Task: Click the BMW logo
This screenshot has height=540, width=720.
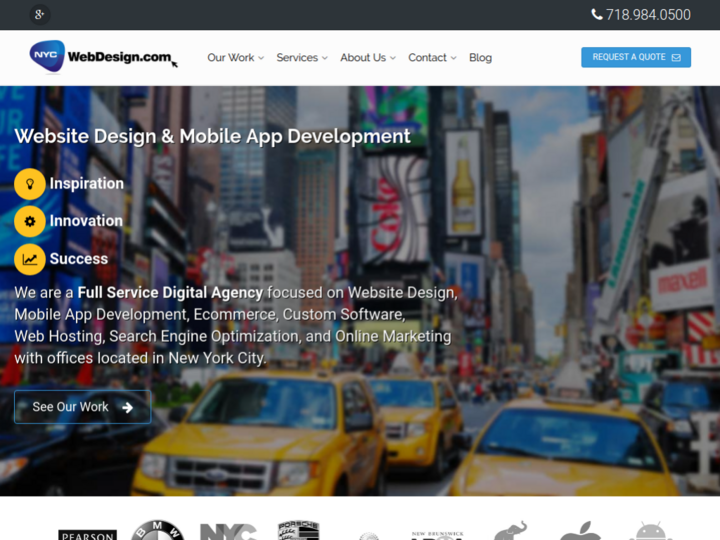Action: point(158,531)
